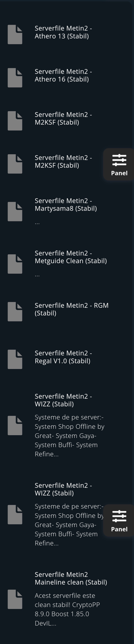This screenshot has width=134, height=644.
Task: Open the Metguide Clean (Stabil) title link
Action: 71,257
